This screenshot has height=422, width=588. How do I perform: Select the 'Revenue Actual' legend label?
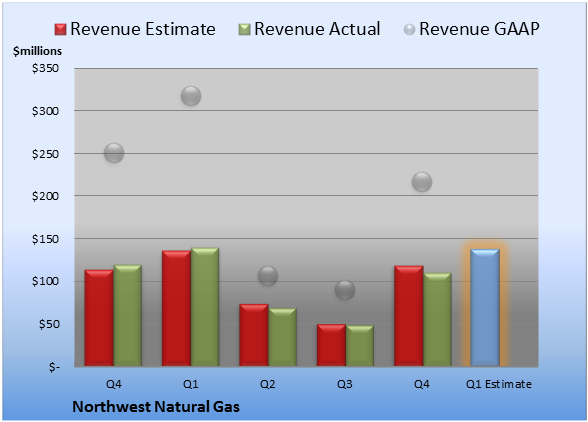[317, 29]
